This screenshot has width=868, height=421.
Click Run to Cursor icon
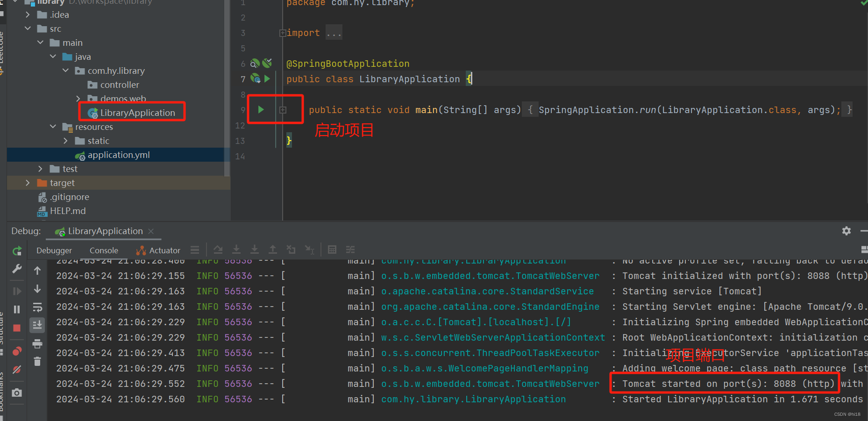309,250
